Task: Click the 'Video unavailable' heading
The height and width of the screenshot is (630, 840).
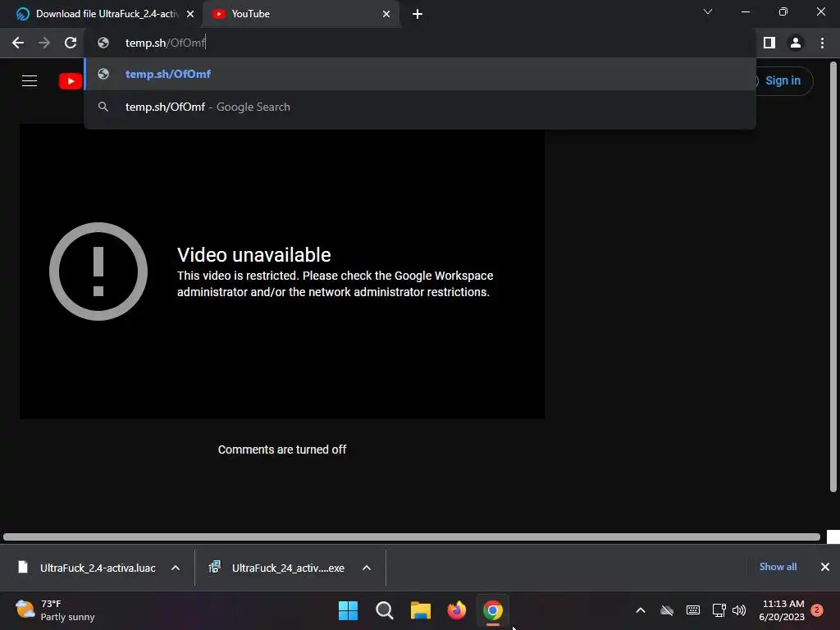Action: pyautogui.click(x=254, y=255)
